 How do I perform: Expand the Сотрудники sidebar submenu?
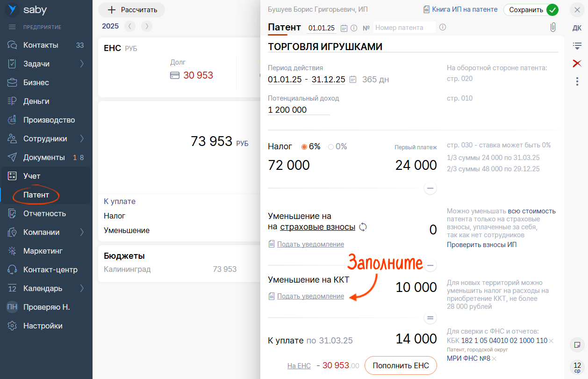click(82, 138)
